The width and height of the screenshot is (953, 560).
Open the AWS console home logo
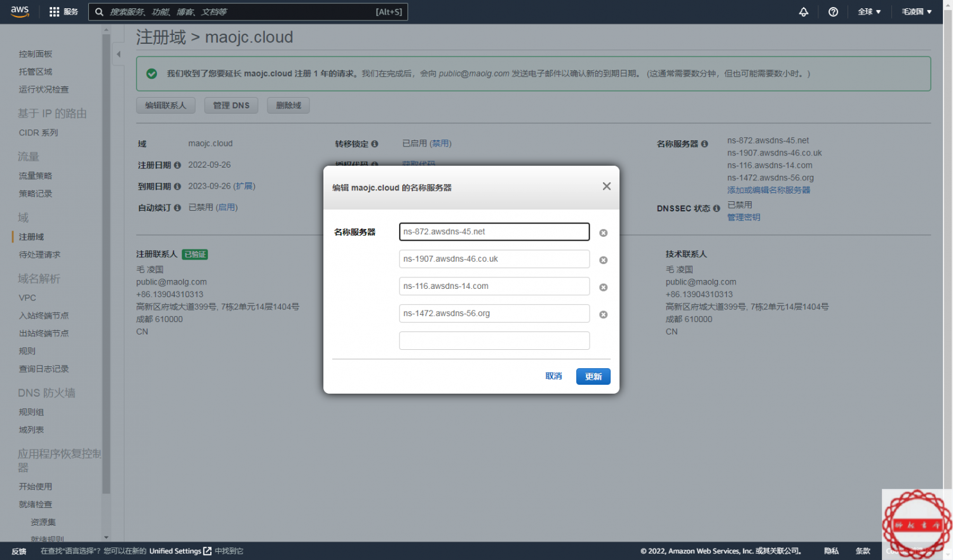20,11
